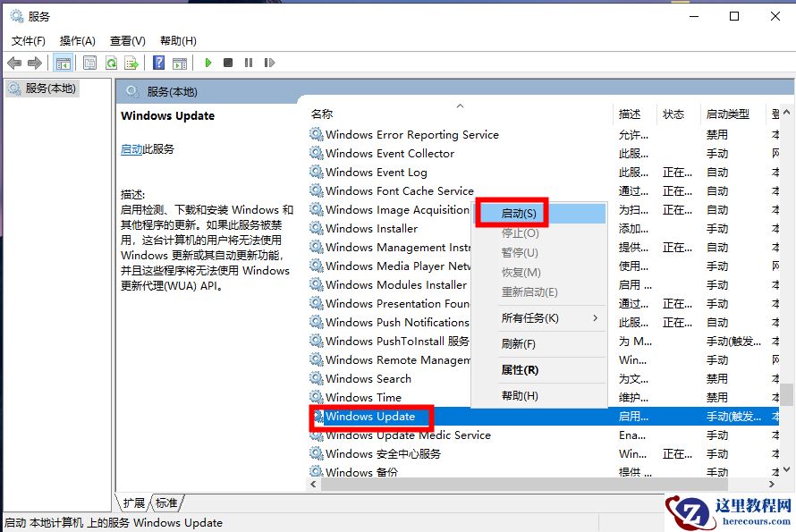Open Properties via the toolbar icon
Viewport: 796px width, 532px height.
click(90, 63)
